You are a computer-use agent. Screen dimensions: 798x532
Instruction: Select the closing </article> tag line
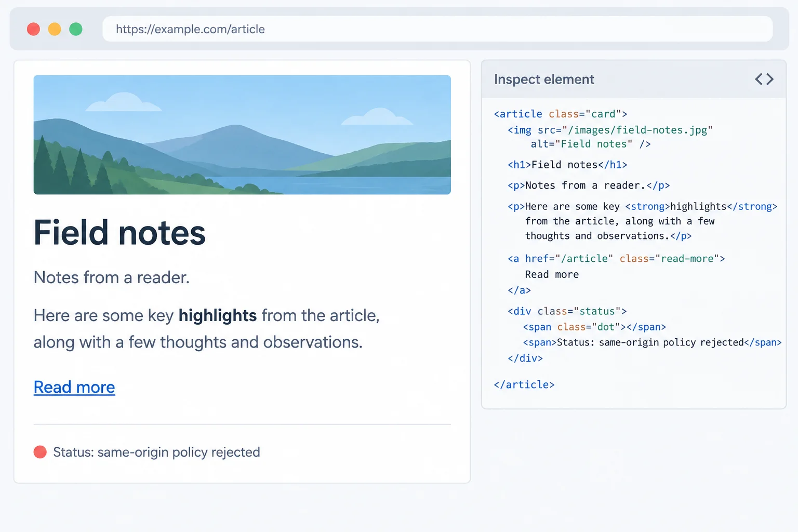(524, 384)
